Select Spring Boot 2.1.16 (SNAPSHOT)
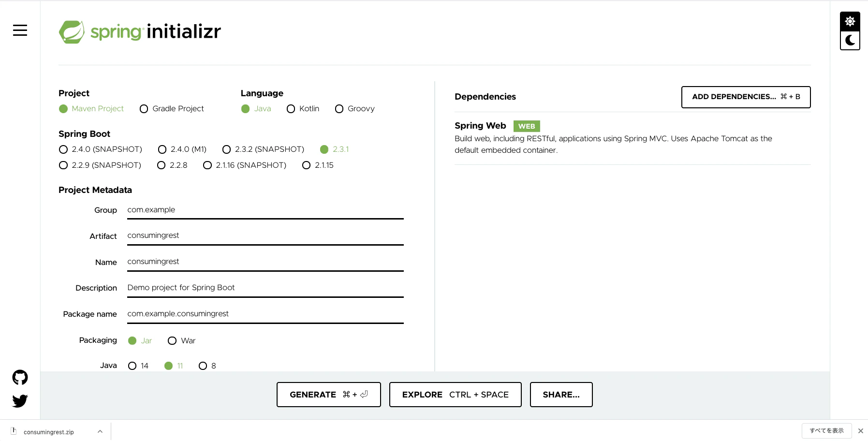 pyautogui.click(x=245, y=165)
